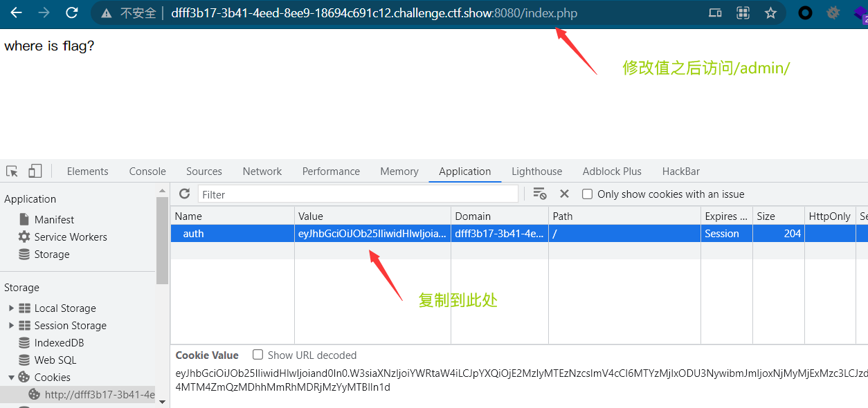The height and width of the screenshot is (408, 868).
Task: Open the Adblock Plus tab
Action: coord(612,171)
